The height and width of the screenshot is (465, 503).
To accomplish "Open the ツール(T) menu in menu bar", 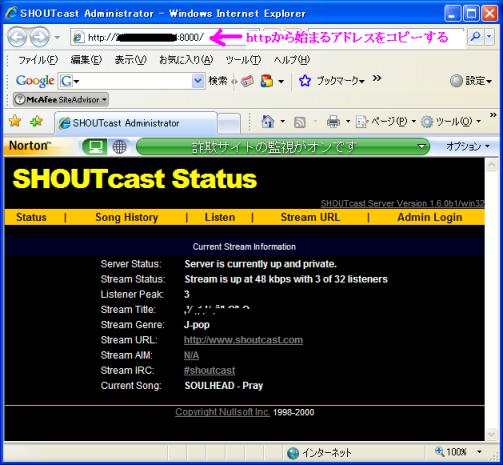I will click(x=243, y=60).
